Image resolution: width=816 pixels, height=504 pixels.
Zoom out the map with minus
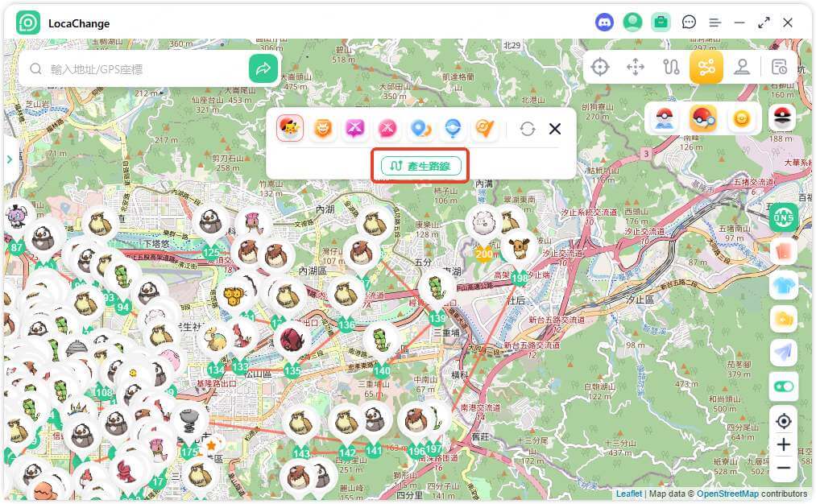pyautogui.click(x=783, y=468)
